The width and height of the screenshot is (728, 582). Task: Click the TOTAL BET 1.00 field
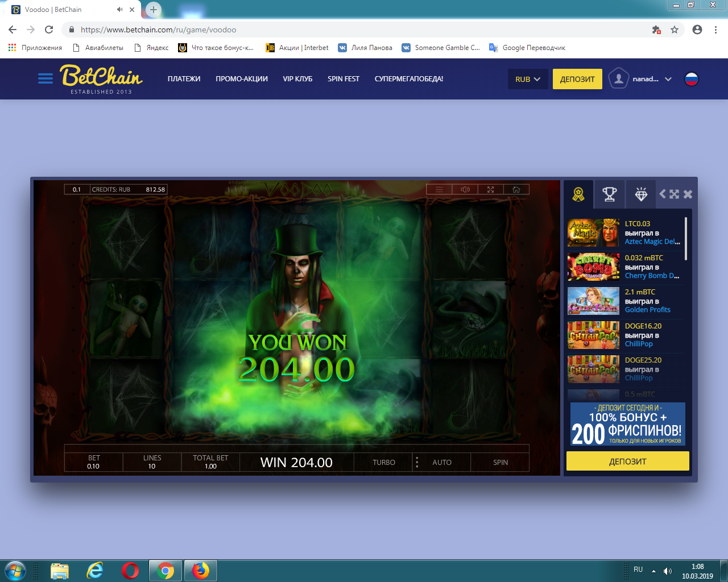coord(210,462)
